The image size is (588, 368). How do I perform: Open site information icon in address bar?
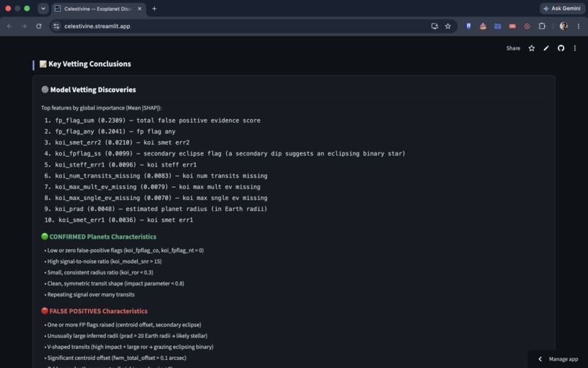(x=56, y=26)
